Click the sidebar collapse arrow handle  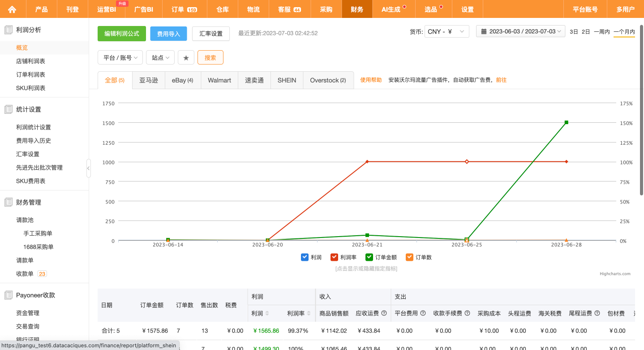tap(88, 169)
